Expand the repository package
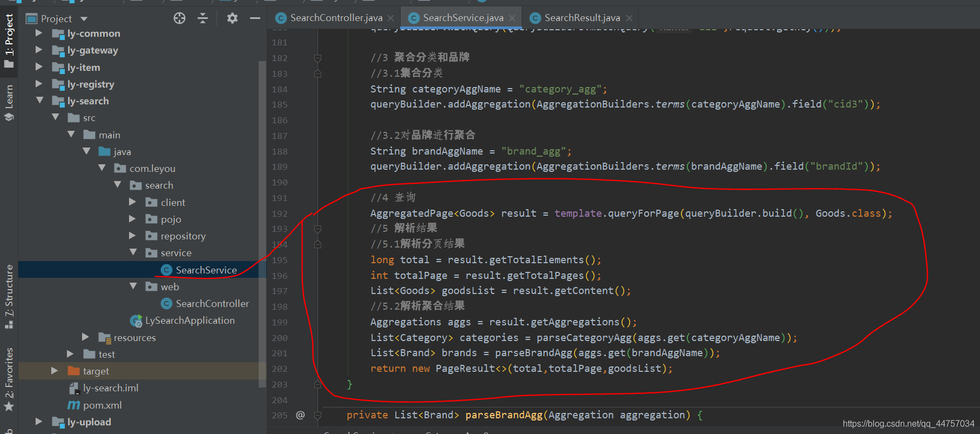Image resolution: width=980 pixels, height=434 pixels. coord(132,236)
